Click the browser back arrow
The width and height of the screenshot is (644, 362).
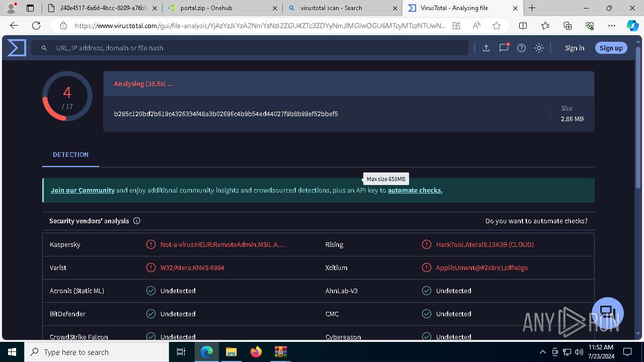coord(14,26)
